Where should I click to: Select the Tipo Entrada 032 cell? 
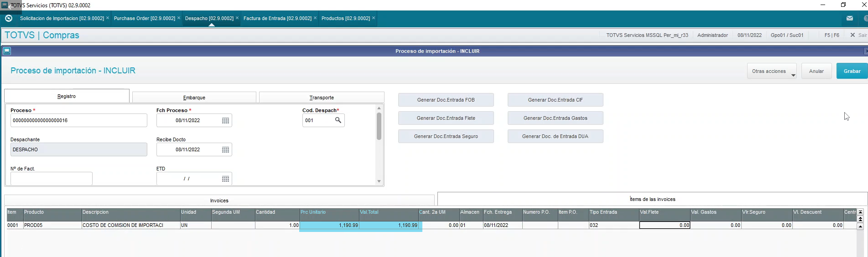pyautogui.click(x=614, y=225)
